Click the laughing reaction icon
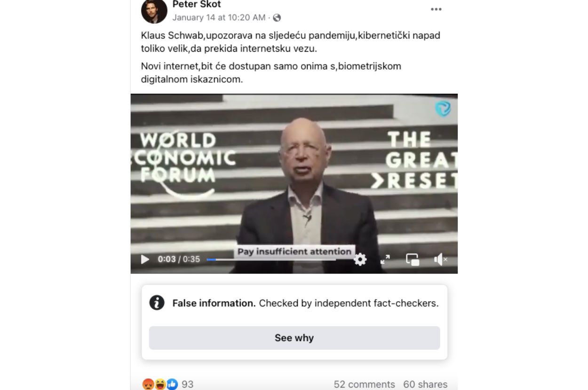This screenshot has width=588, height=390. click(x=160, y=384)
